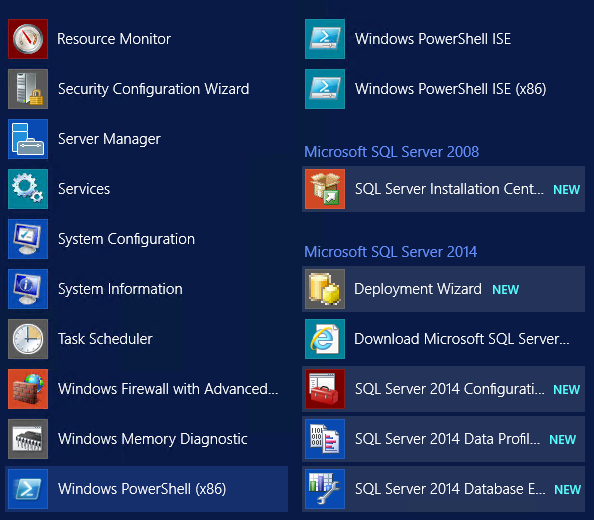
Task: Click the SQL Server 2014 Data Profiler icon
Action: 325,439
